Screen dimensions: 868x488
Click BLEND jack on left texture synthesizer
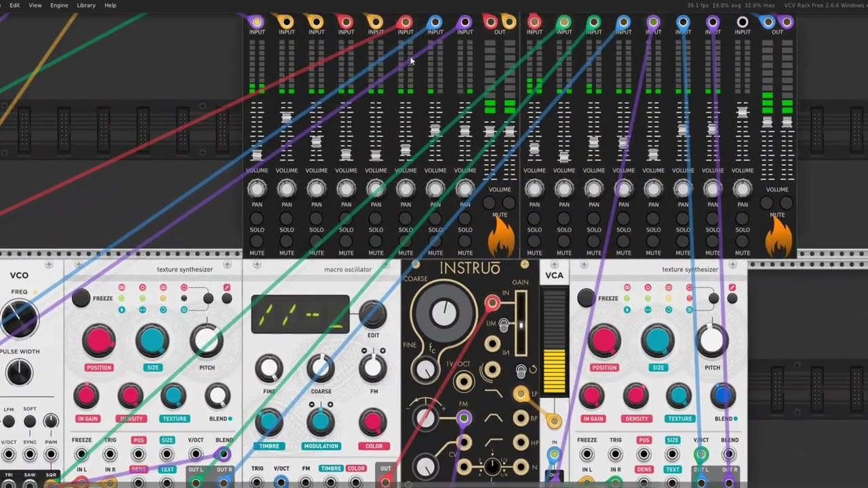coord(224,454)
